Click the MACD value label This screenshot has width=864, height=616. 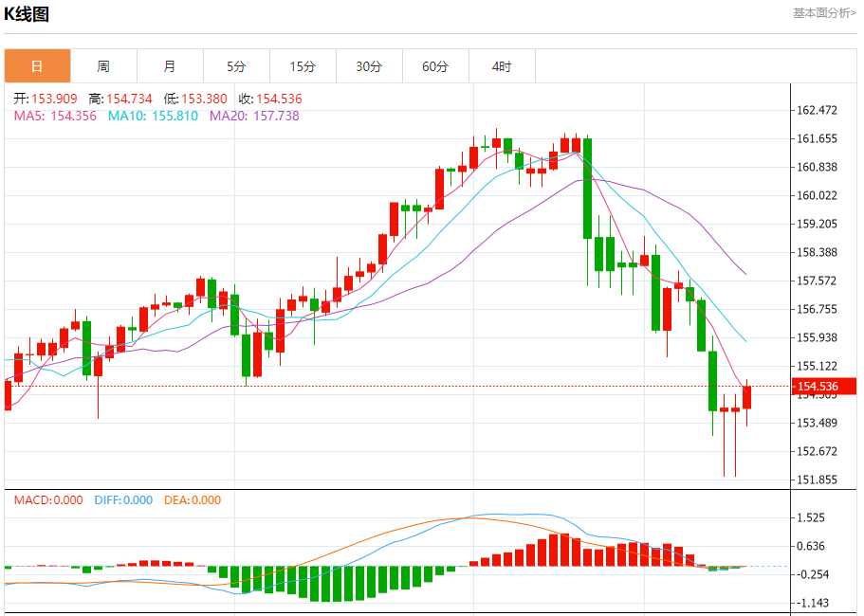click(x=48, y=500)
